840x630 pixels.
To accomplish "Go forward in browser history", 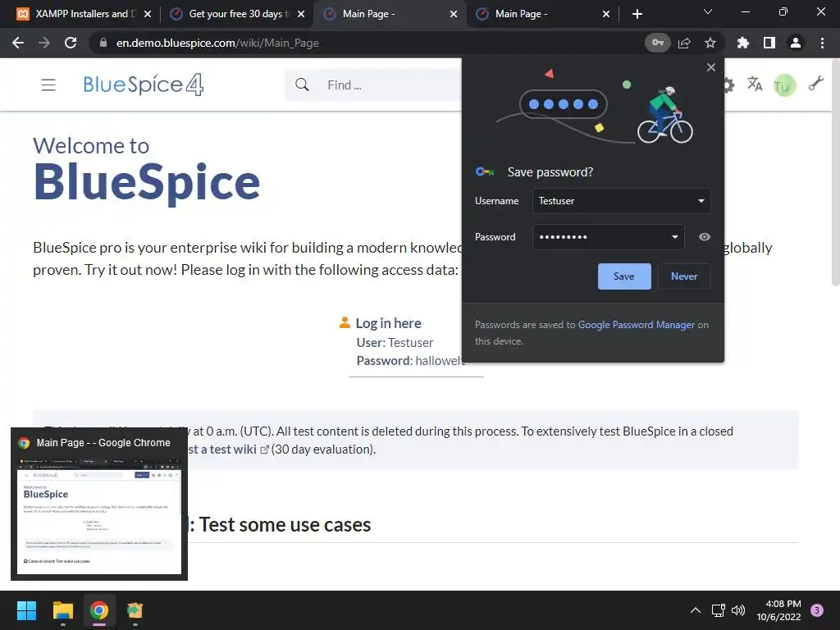I will coord(44,43).
